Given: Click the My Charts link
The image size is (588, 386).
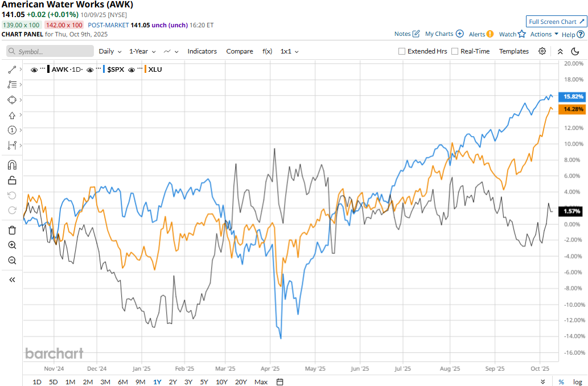Looking at the screenshot, I should coord(439,34).
